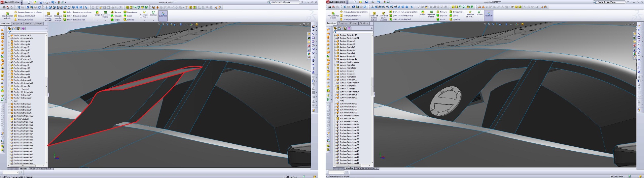Choose Répétition linéaire in the left window
This screenshot has width=644, height=178.
(105, 14)
